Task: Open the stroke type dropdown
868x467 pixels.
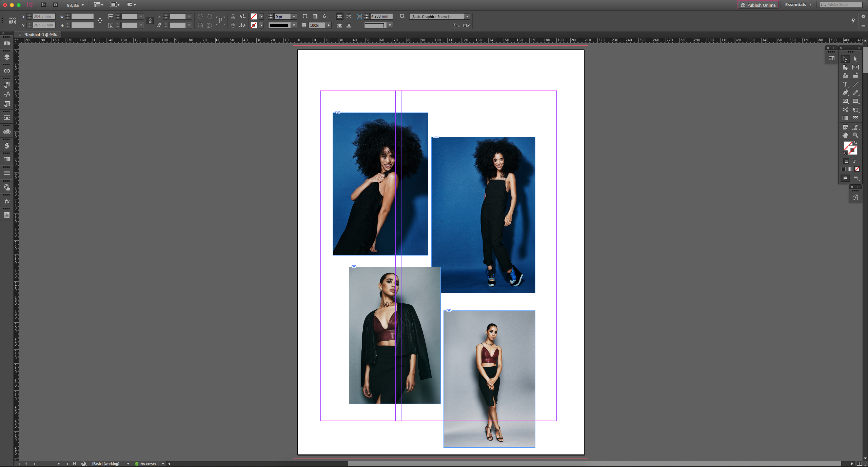Action: point(294,25)
